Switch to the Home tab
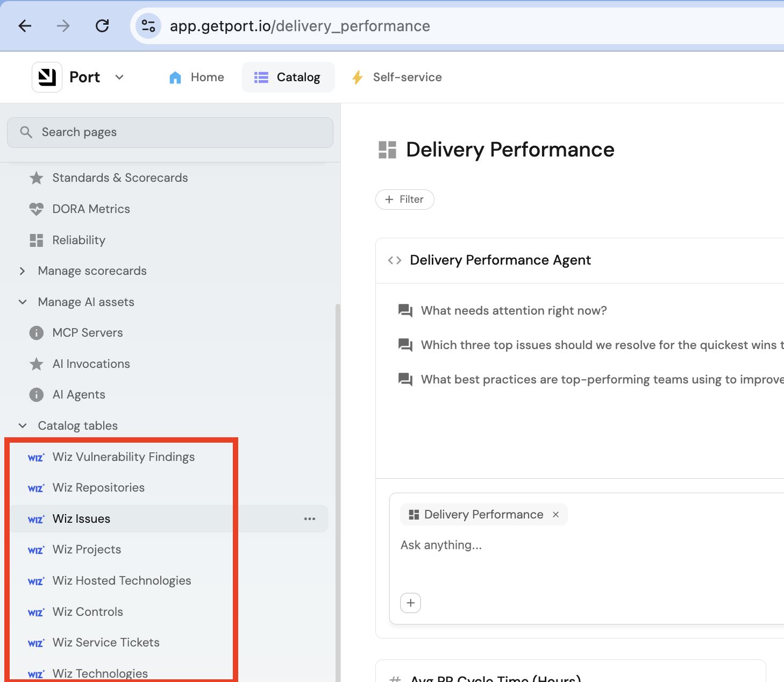 coord(196,77)
